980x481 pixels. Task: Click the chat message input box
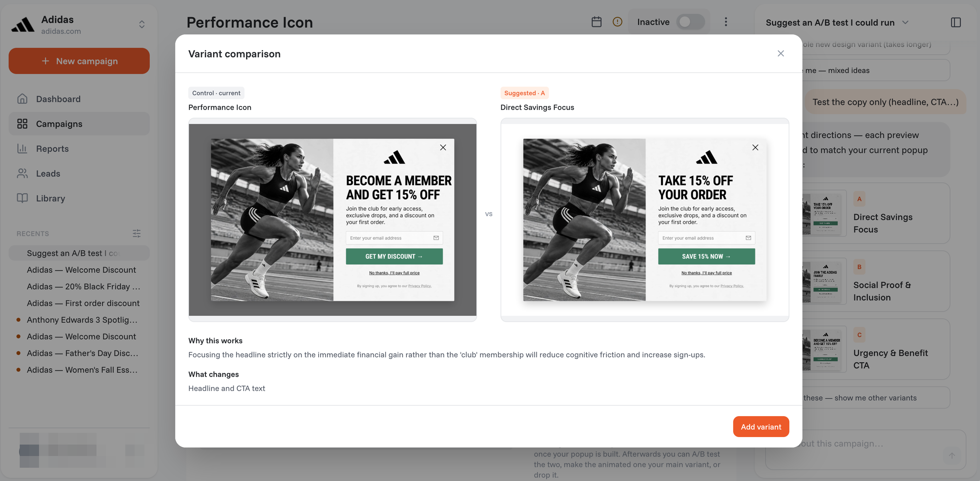click(865, 449)
